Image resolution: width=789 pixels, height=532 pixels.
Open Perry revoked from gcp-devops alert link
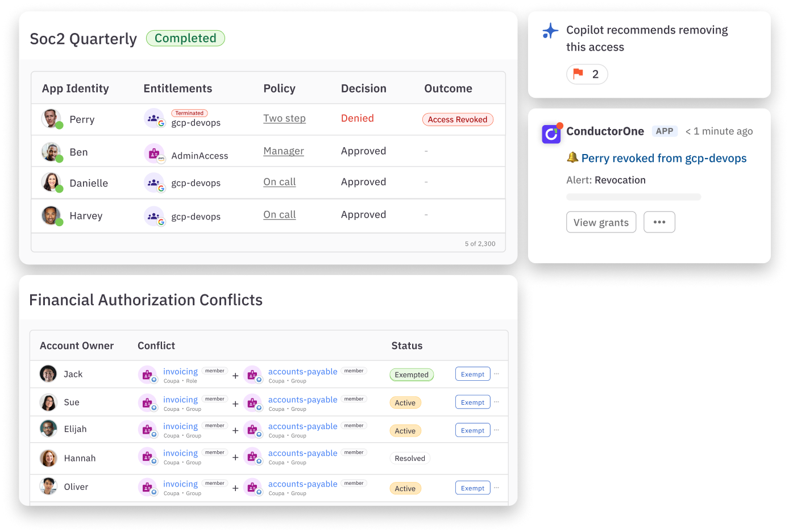click(663, 159)
